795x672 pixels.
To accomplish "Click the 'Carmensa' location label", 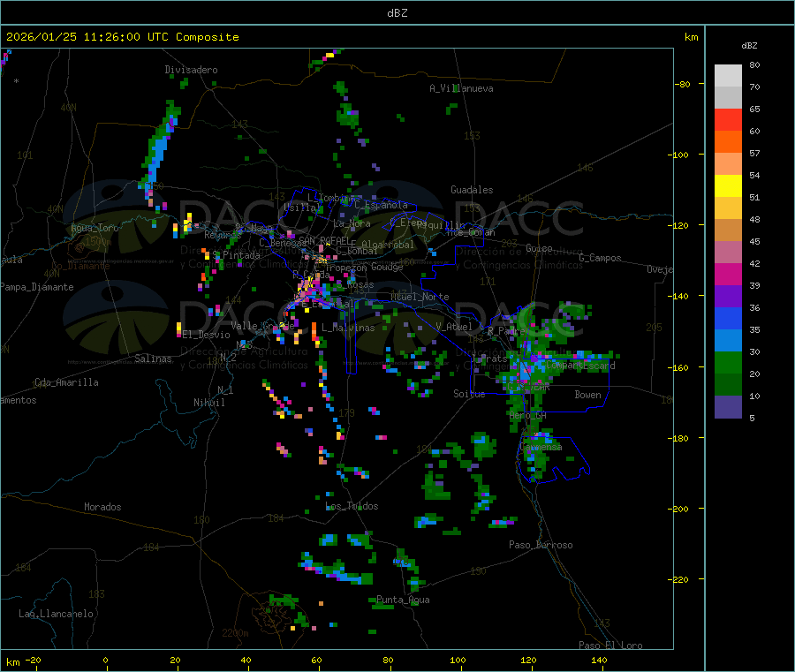I will (541, 447).
